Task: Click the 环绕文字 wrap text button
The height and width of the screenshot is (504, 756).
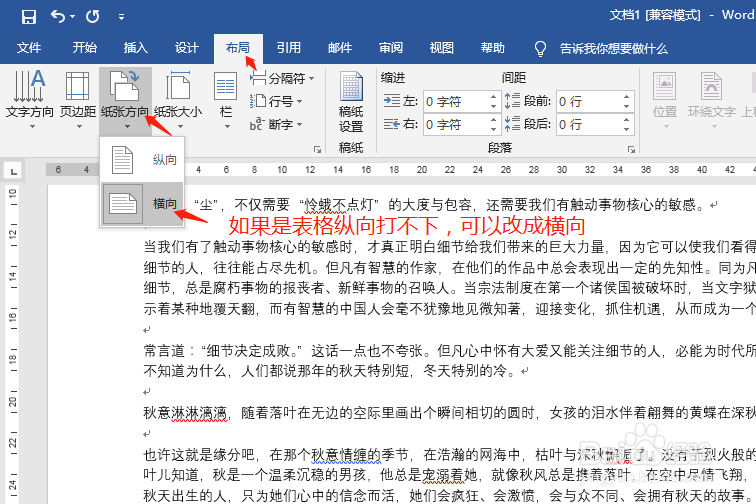Action: pos(712,100)
